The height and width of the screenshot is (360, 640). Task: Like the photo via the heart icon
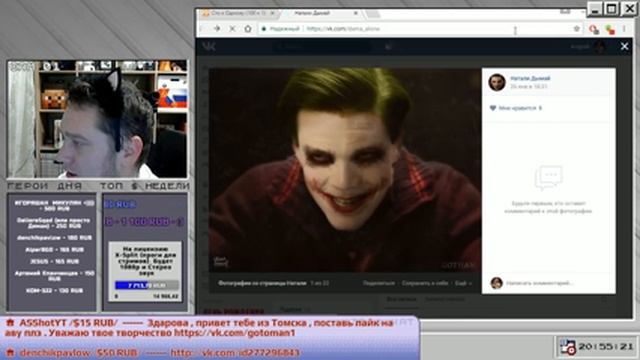493,108
